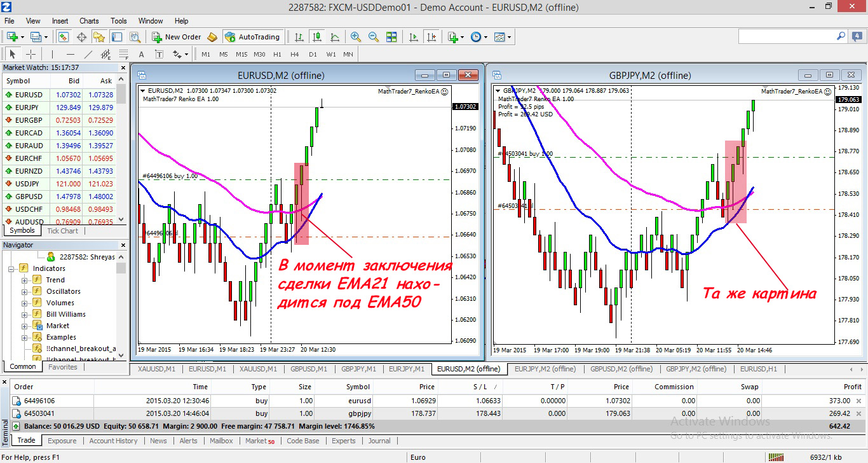868x463 pixels.
Task: Select the Crosshair tool
Action: 31,54
